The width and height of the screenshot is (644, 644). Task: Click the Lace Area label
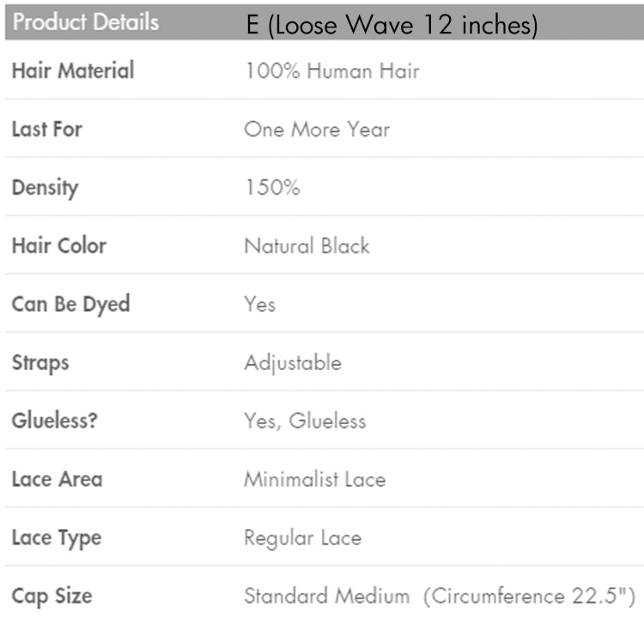coord(57,479)
